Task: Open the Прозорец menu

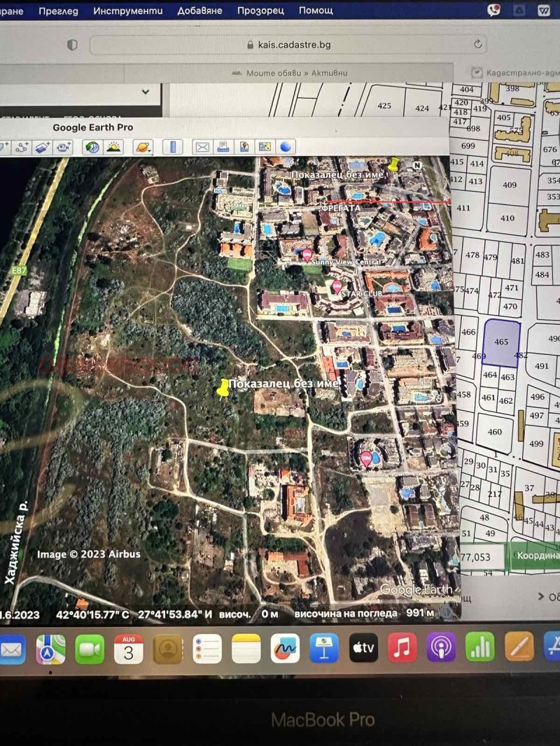Action: [x=260, y=10]
